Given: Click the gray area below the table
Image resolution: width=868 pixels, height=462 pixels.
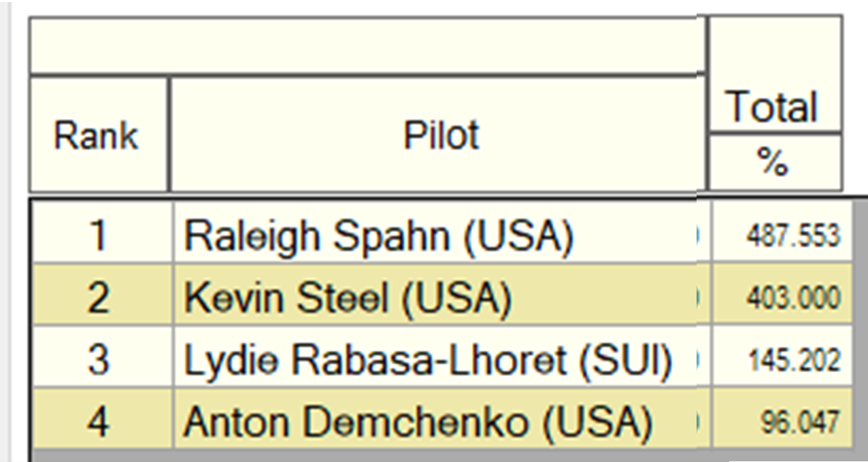Looking at the screenshot, I should pos(442,455).
